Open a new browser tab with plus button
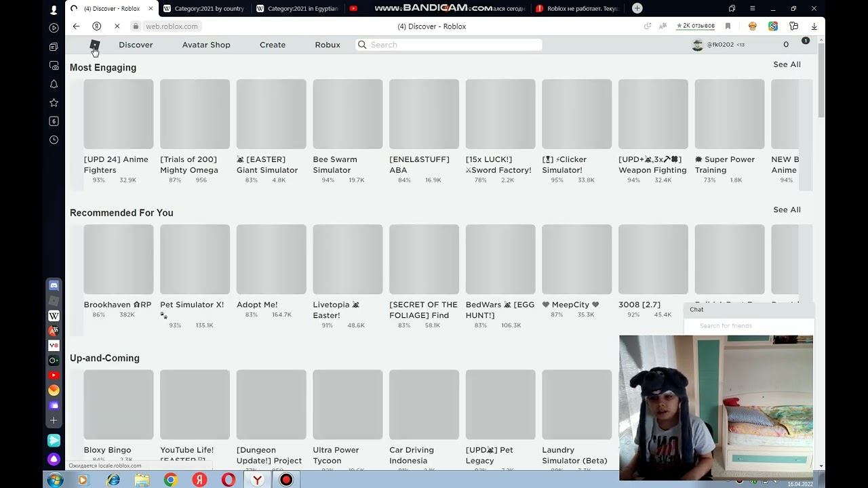Image resolution: width=868 pixels, height=488 pixels. 637,8
